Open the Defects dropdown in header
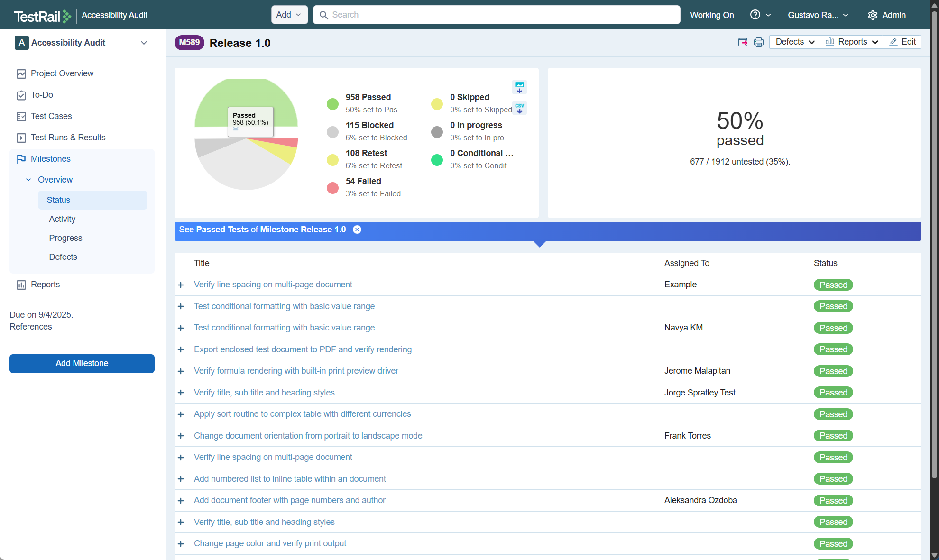The height and width of the screenshot is (560, 939). (795, 42)
